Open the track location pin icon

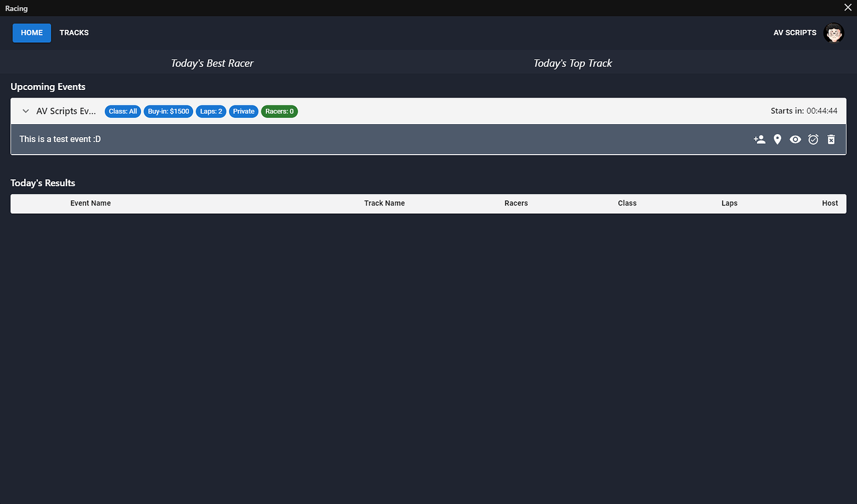click(777, 139)
